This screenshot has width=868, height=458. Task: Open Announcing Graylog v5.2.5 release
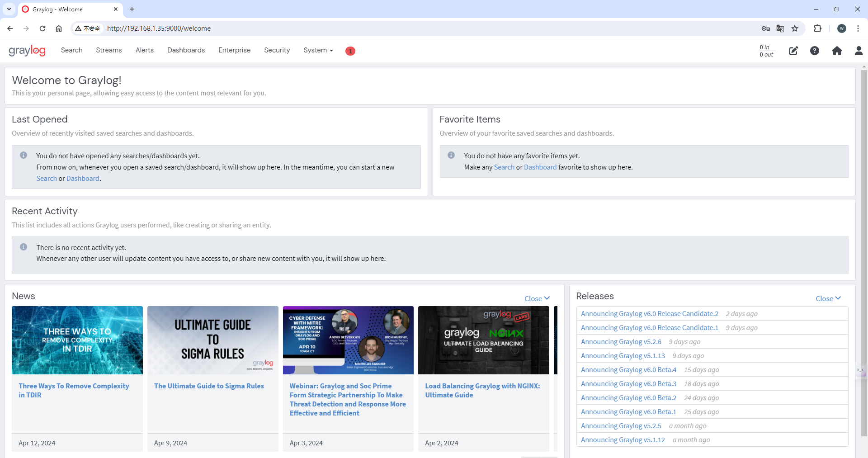click(x=621, y=426)
